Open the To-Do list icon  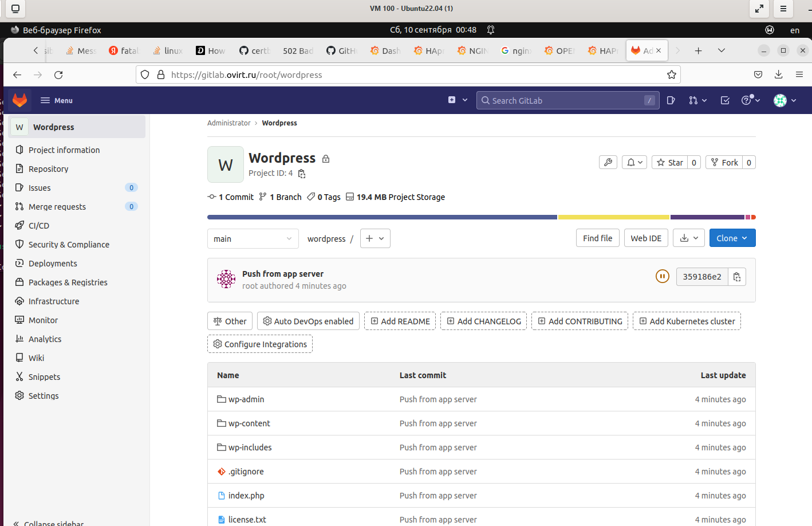click(725, 100)
